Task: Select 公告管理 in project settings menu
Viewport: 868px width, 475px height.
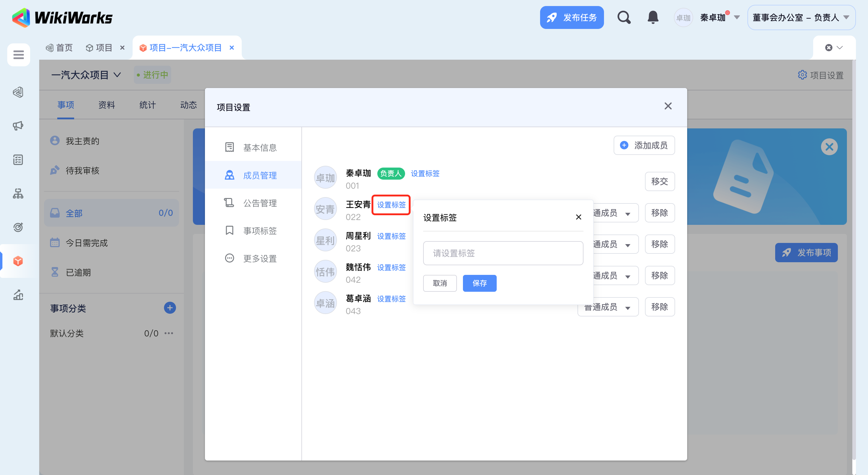Action: click(259, 203)
